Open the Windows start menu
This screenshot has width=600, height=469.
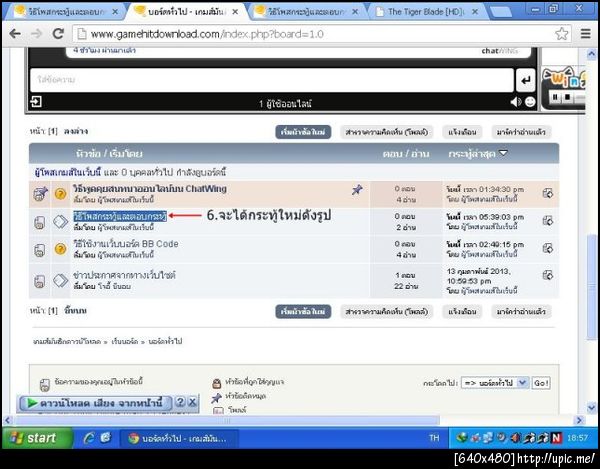click(37, 438)
